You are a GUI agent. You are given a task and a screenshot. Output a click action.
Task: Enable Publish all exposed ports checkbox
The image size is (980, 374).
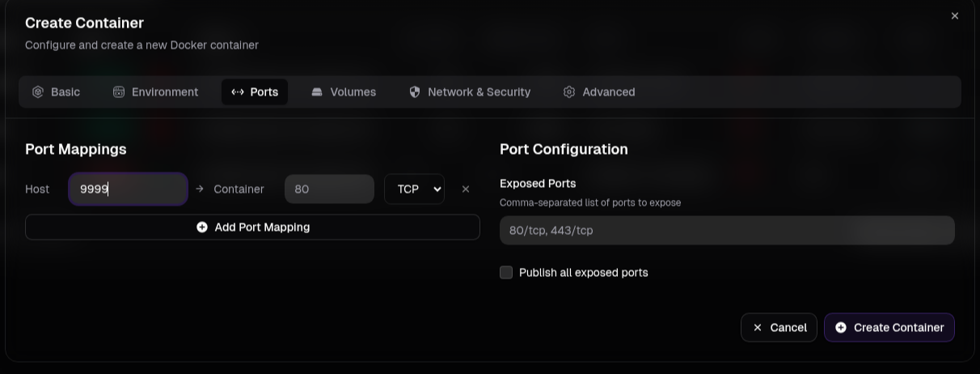point(506,273)
